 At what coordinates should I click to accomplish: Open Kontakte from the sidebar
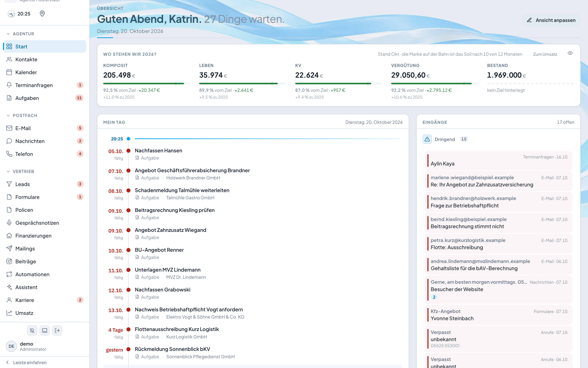tap(44, 59)
